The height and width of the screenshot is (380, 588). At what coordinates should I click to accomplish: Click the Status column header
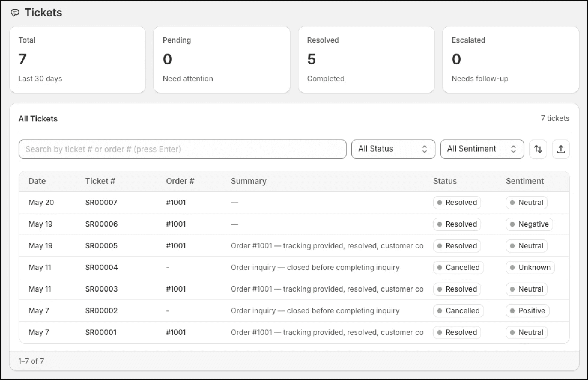pos(445,181)
